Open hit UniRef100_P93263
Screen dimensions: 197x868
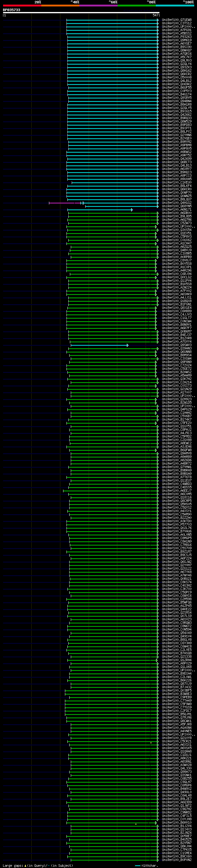click(176, 37)
